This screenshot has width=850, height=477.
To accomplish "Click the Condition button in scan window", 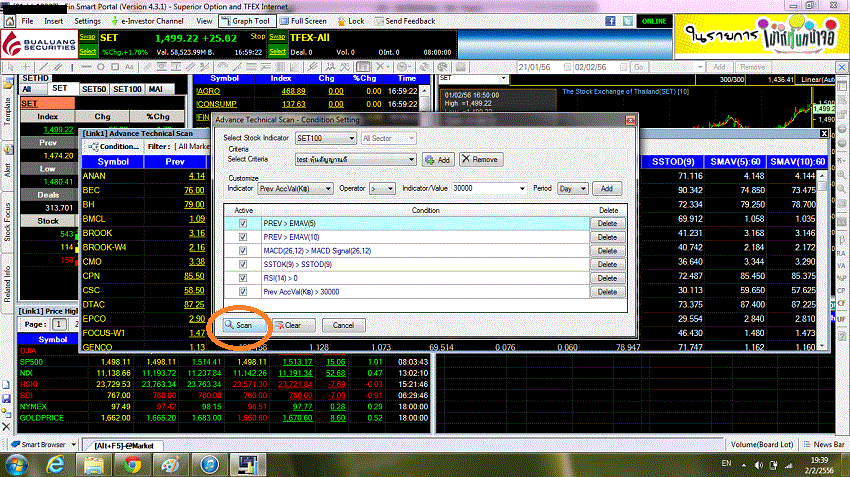I will [x=113, y=146].
